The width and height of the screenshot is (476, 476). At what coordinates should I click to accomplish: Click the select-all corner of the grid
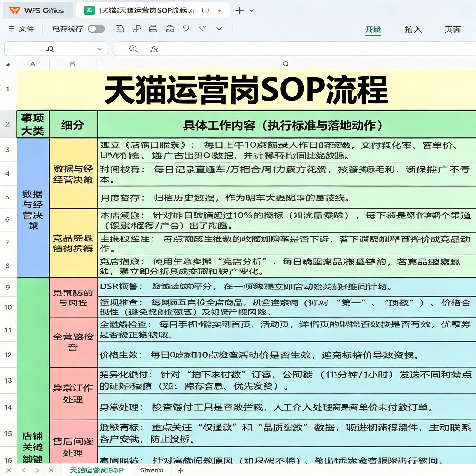(x=8, y=65)
